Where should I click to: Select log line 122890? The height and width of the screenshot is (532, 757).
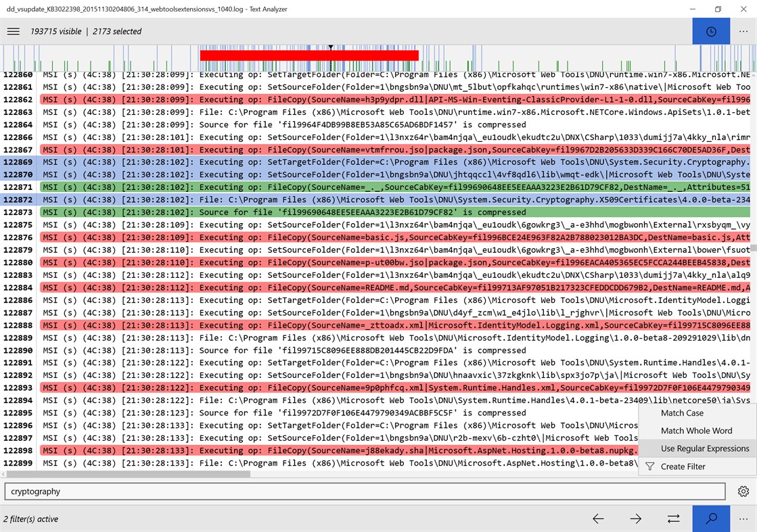pos(377,350)
